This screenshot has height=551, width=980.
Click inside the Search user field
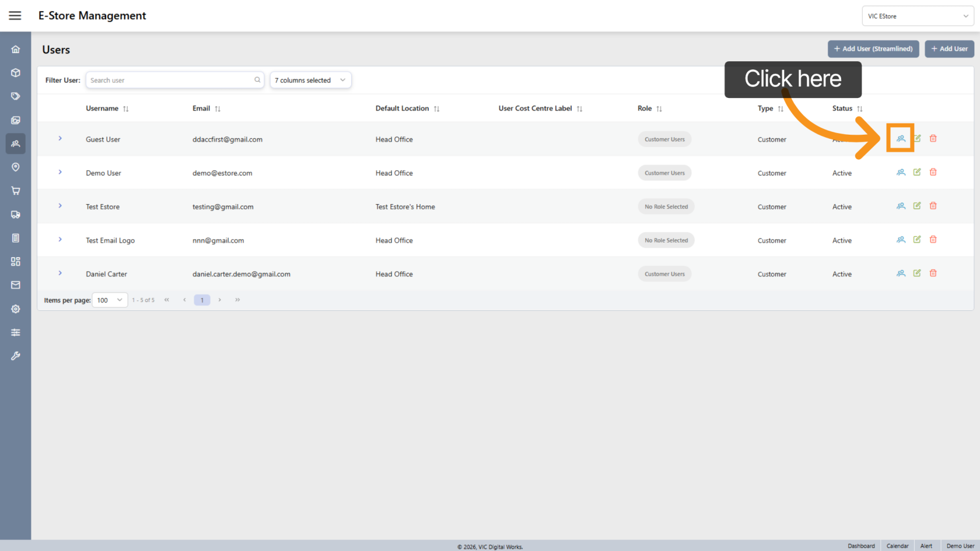click(169, 80)
